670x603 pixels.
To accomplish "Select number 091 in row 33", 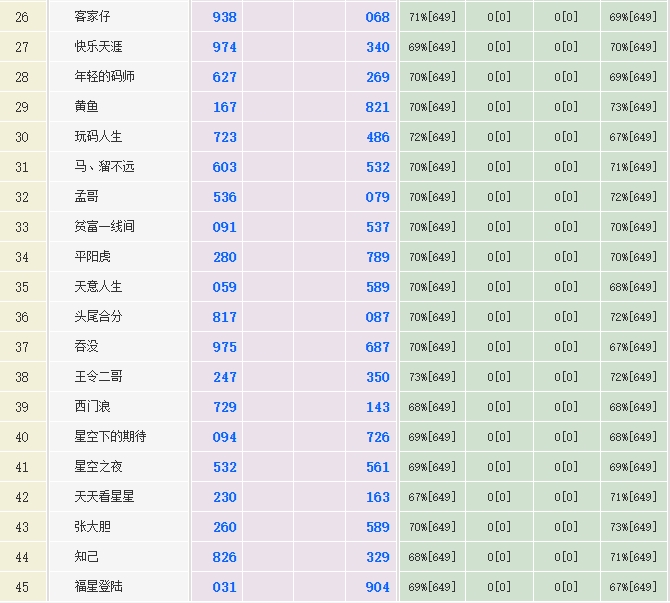I will 225,227.
